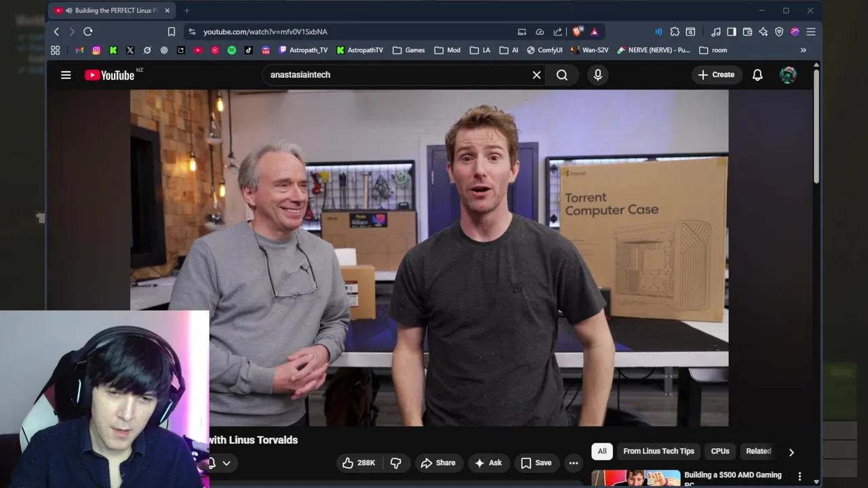The height and width of the screenshot is (488, 868).
Task: Open the Brave main menu
Action: click(x=811, y=32)
